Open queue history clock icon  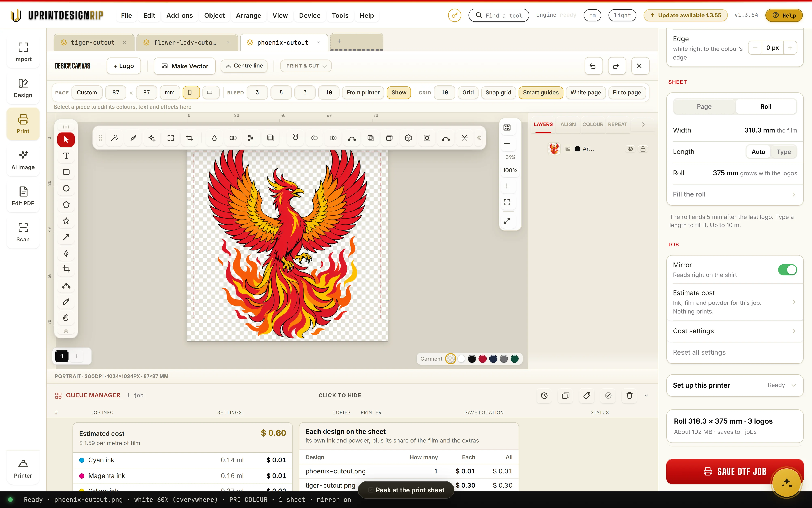pos(544,395)
